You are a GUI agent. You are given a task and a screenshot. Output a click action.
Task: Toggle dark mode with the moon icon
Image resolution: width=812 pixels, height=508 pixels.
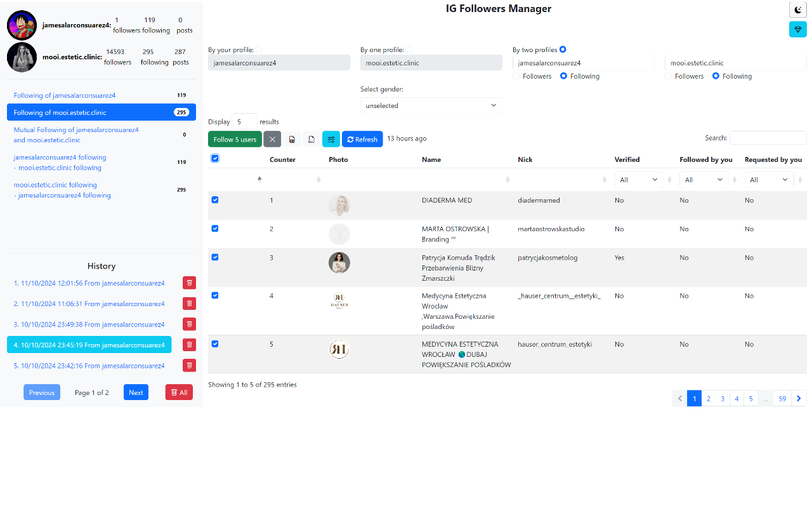[797, 10]
